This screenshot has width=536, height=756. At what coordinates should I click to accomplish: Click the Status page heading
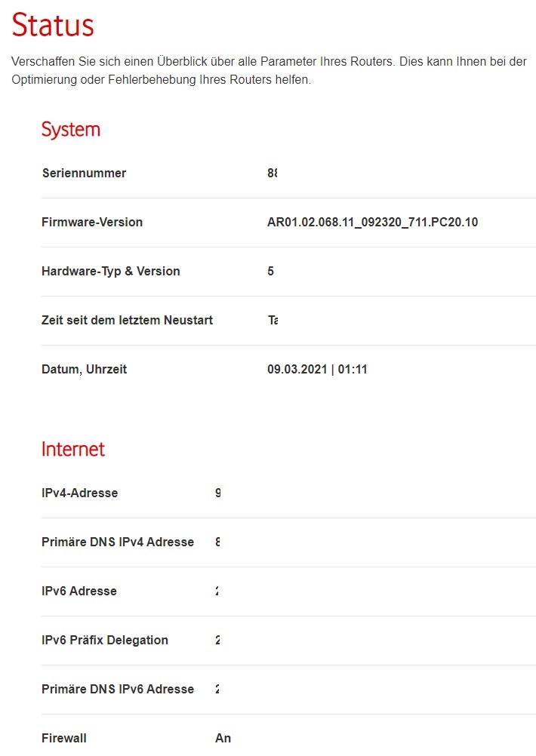53,26
